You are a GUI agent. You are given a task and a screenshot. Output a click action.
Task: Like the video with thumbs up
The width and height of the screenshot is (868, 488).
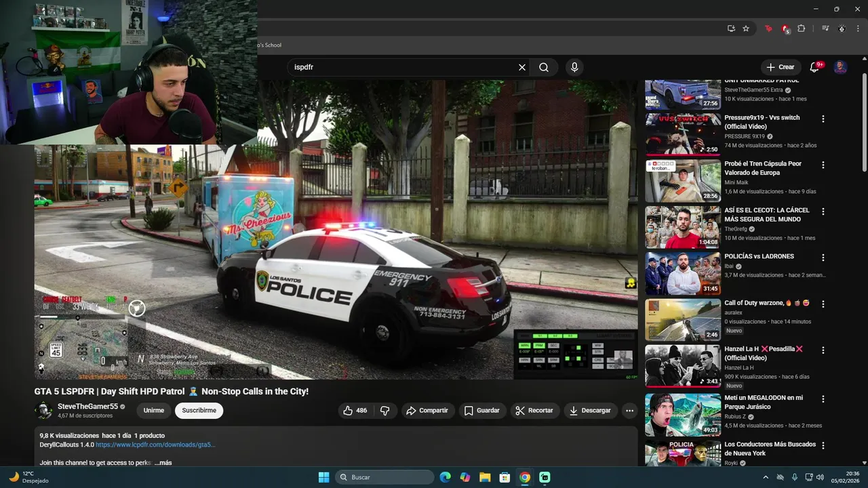(x=356, y=410)
